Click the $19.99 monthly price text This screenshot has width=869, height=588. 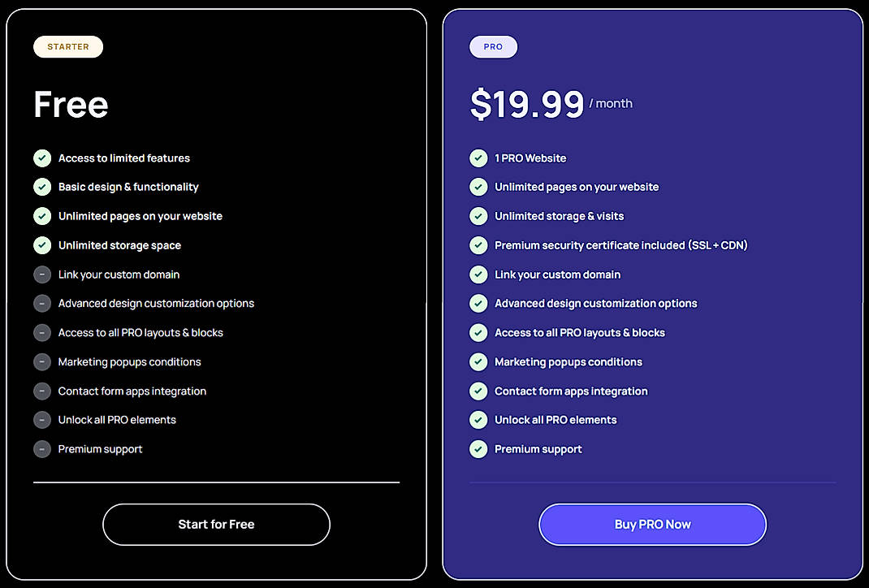[527, 105]
